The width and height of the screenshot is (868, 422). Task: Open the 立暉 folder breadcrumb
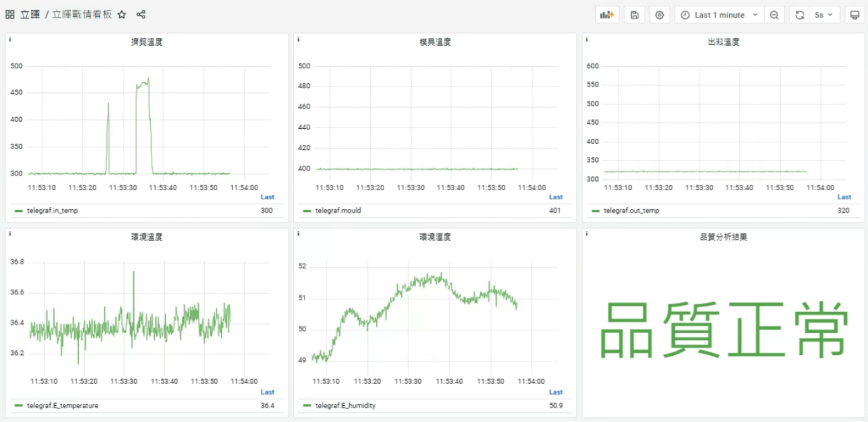(x=30, y=14)
